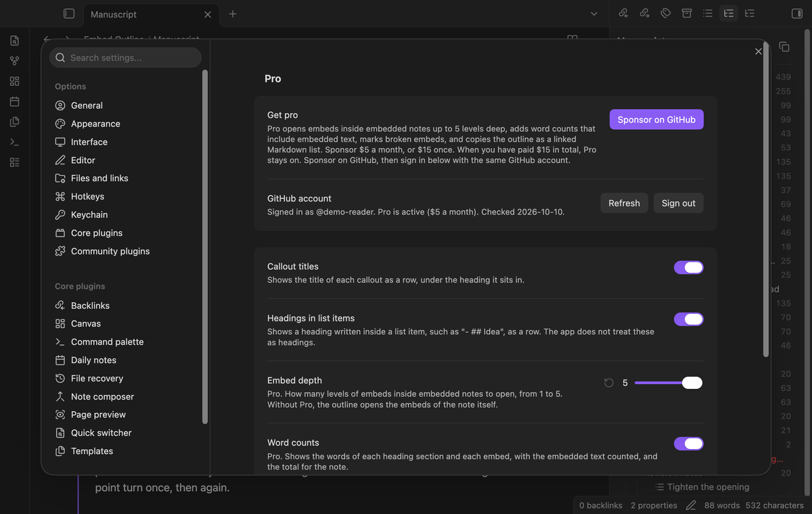The width and height of the screenshot is (812, 514).
Task: Click the Embed depth slider
Action: pyautogui.click(x=669, y=383)
